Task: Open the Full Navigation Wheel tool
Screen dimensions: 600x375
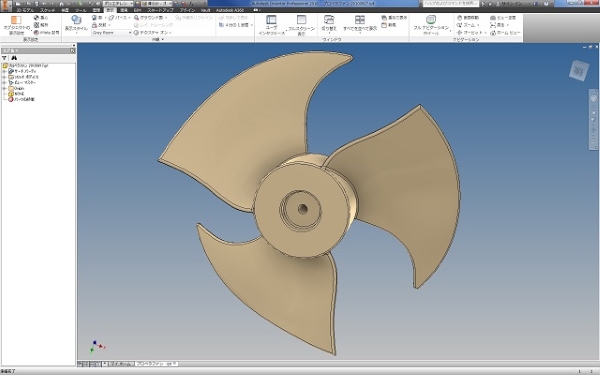Action: point(431,25)
